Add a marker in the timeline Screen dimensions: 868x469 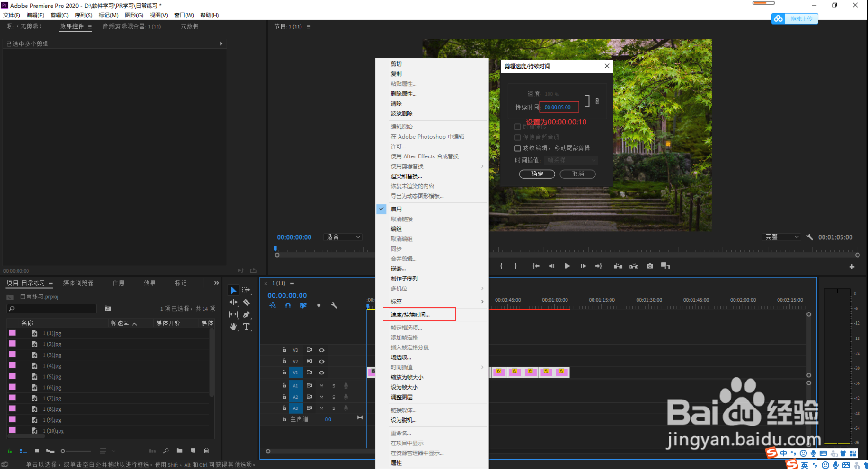(x=319, y=305)
